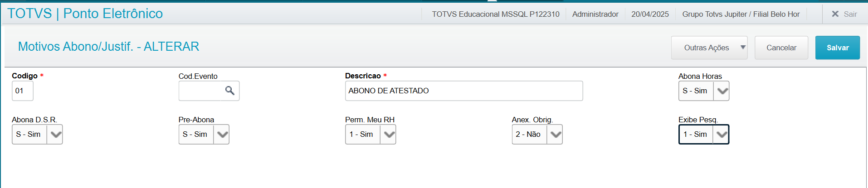
Task: Open the Outras Ações menu button
Action: [709, 48]
